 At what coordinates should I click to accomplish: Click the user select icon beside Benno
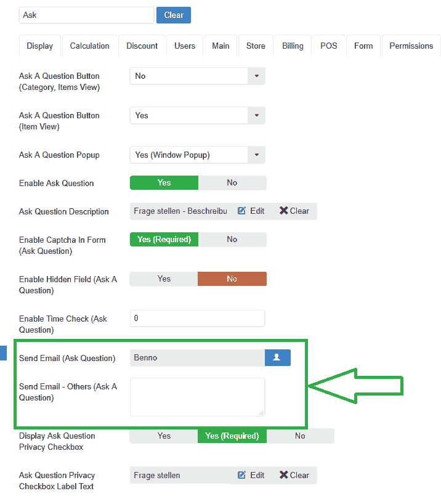(277, 358)
